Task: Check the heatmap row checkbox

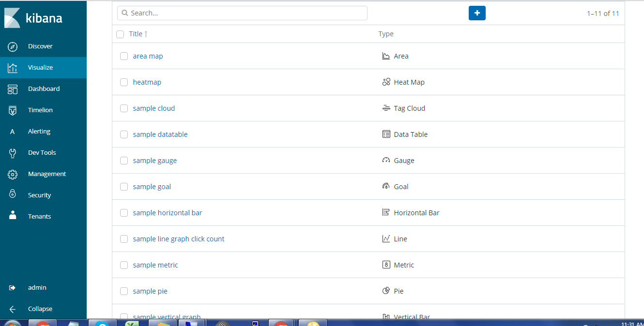Action: (x=124, y=82)
